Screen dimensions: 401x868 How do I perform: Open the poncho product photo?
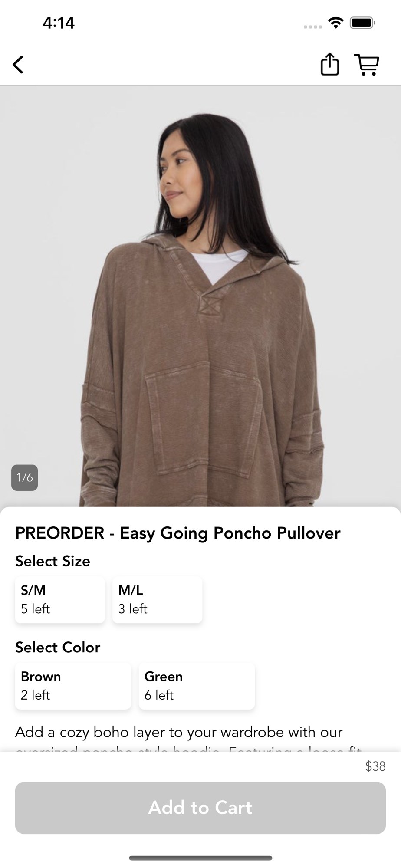200,296
